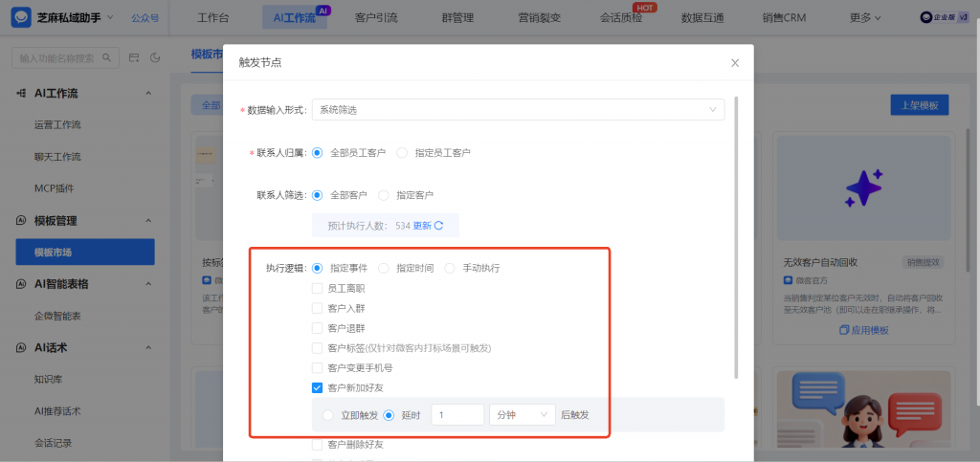Open 会话记录 in the sidebar

pyautogui.click(x=54, y=443)
